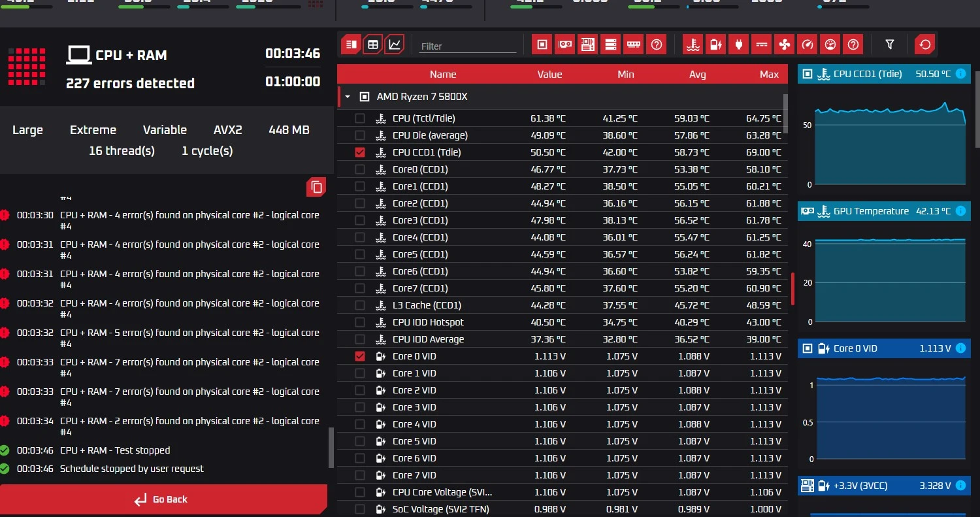Screen dimensions: 980x517
Task: Click the sensor table vertical scrollbar
Action: click(x=785, y=113)
